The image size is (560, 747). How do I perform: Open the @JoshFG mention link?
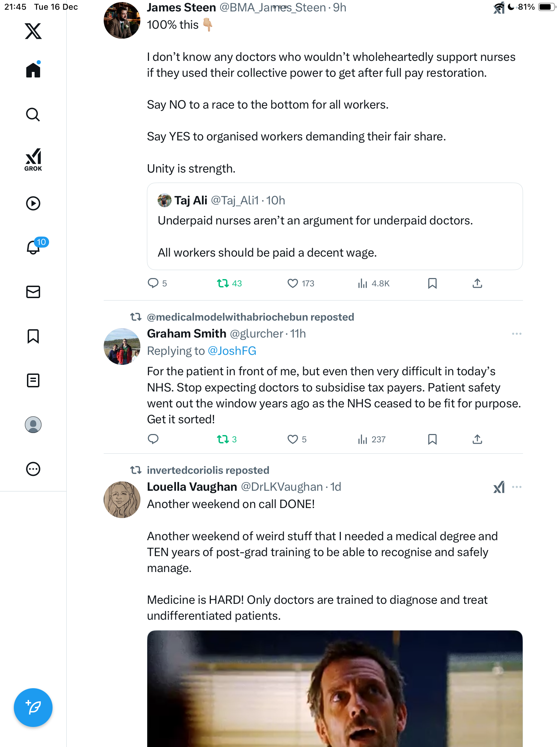pyautogui.click(x=232, y=351)
